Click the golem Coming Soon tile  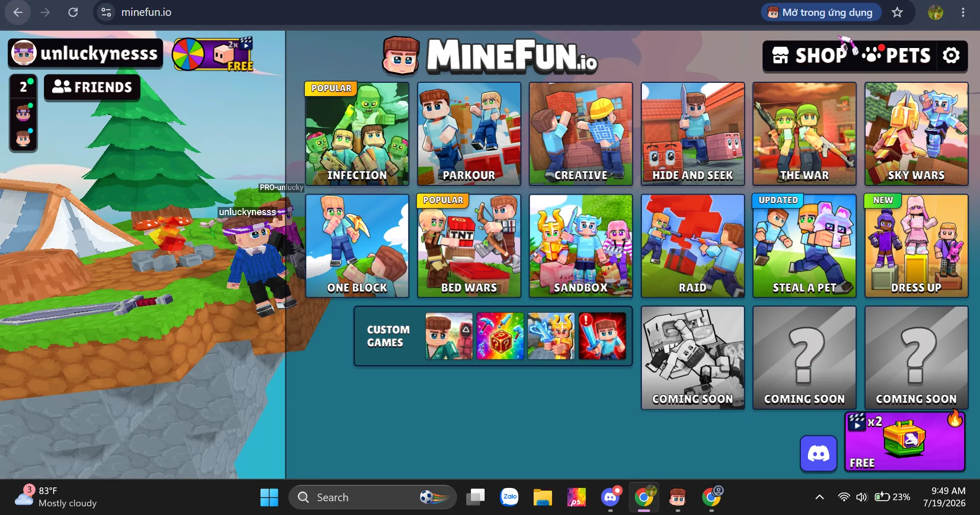[692, 358]
